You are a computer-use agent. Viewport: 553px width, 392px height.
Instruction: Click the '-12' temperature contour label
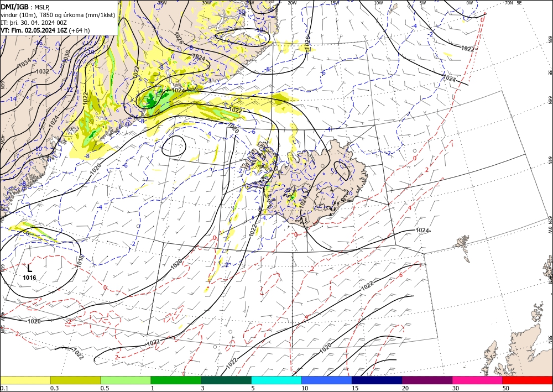pos(69,90)
